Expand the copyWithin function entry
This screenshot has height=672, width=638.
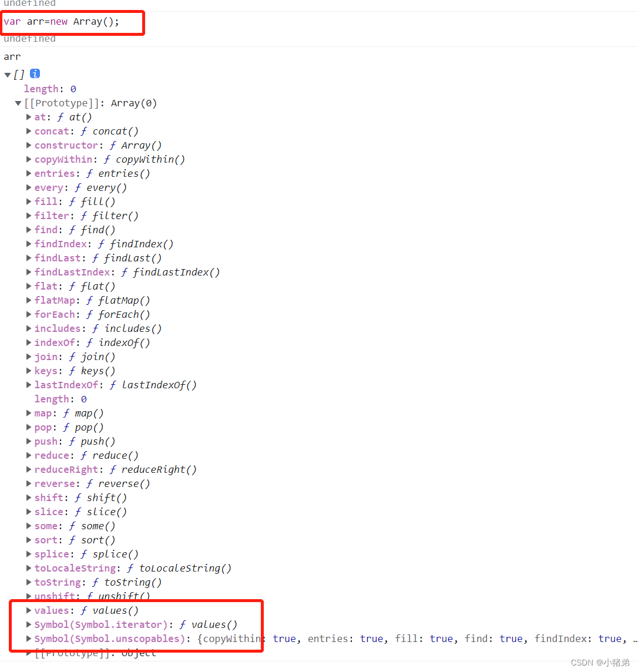point(28,159)
